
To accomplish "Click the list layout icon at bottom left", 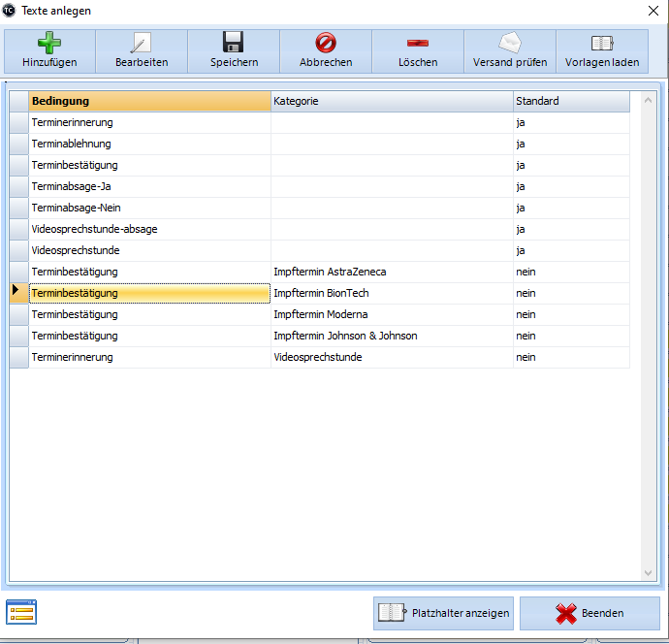I will coord(21,611).
